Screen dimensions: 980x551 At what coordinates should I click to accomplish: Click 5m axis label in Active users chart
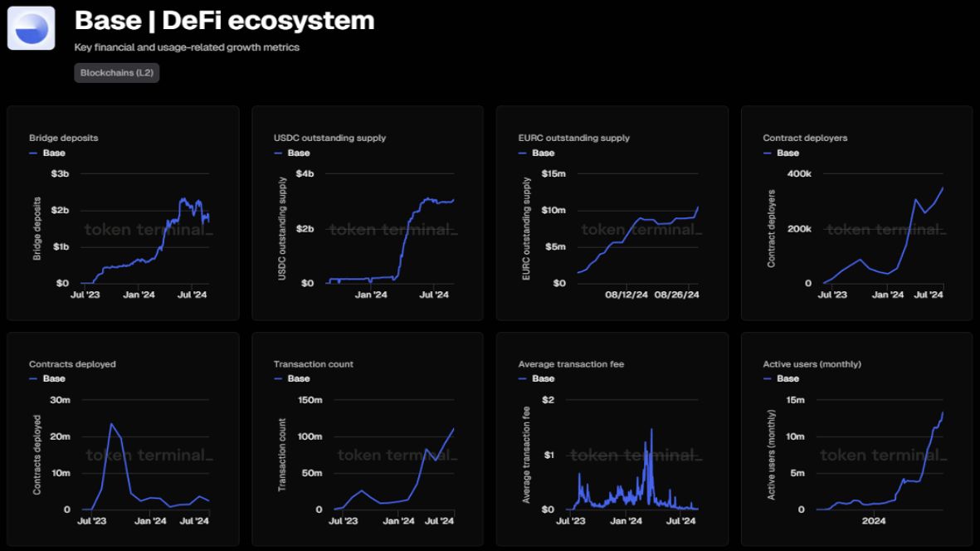pos(797,474)
